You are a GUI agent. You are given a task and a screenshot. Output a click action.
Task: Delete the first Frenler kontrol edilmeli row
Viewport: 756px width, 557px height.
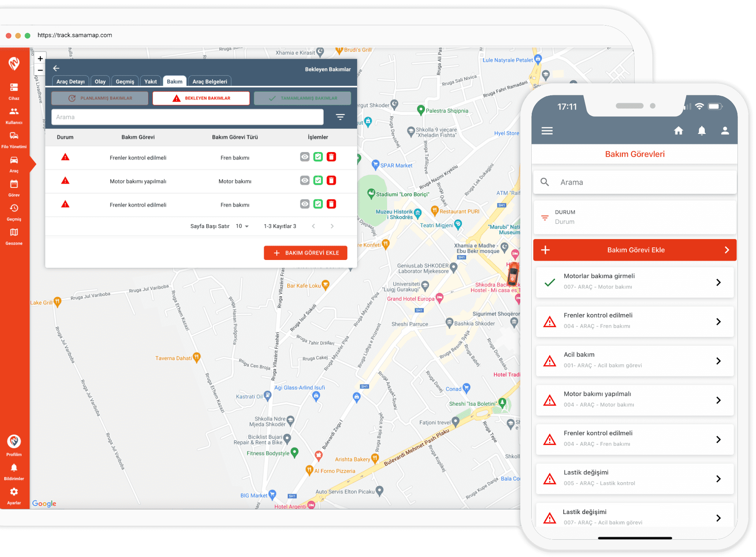[331, 157]
